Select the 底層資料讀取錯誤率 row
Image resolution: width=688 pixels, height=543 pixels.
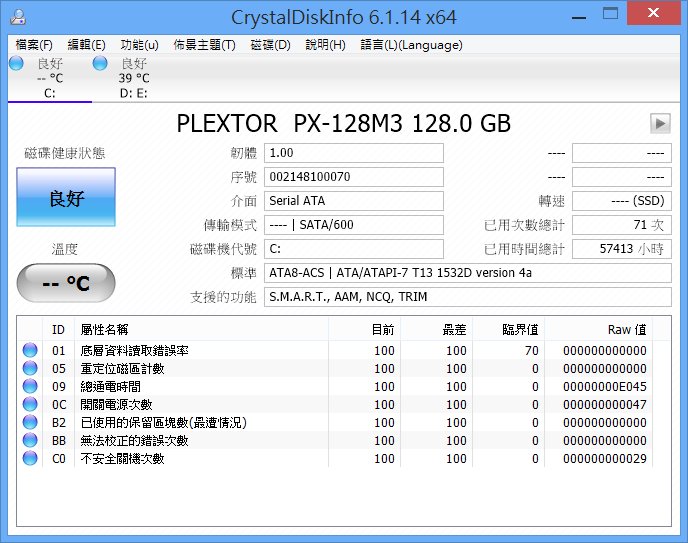[335, 350]
